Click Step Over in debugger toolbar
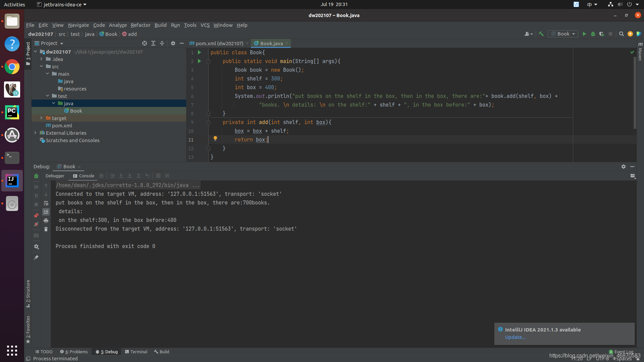644x362 pixels. (x=112, y=176)
